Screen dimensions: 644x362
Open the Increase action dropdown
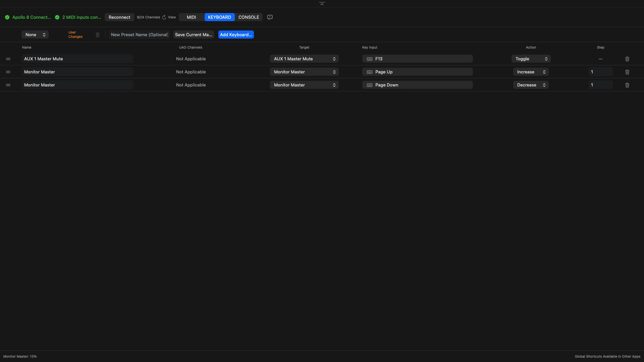pos(531,72)
